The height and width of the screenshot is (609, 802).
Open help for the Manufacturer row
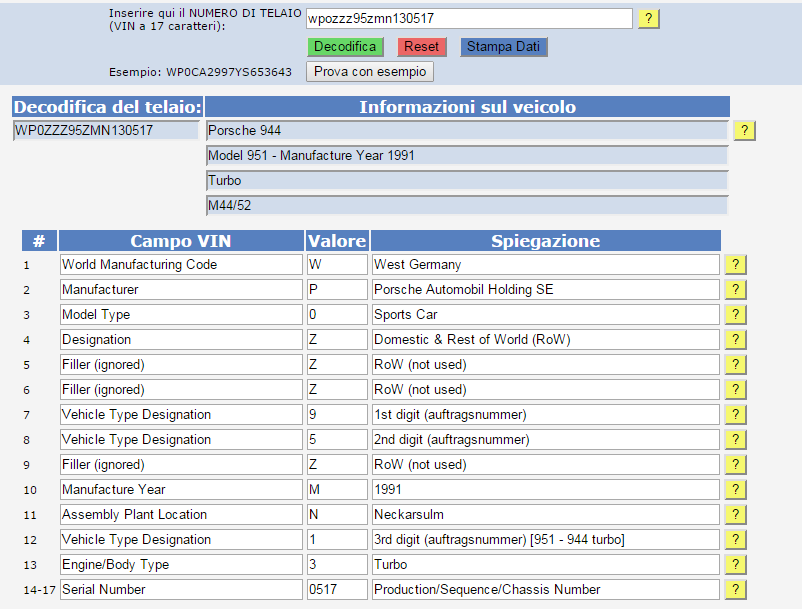tap(735, 290)
